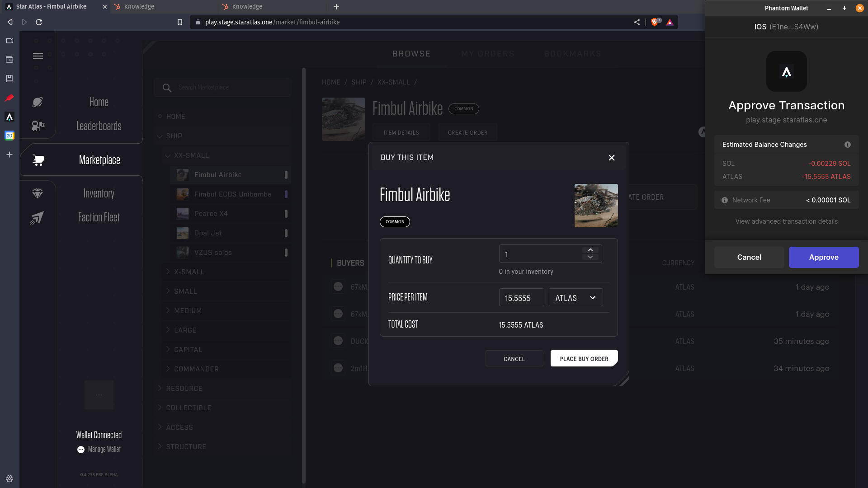Click the Inventory diamond icon
Viewport: 868px width, 488px height.
(38, 193)
